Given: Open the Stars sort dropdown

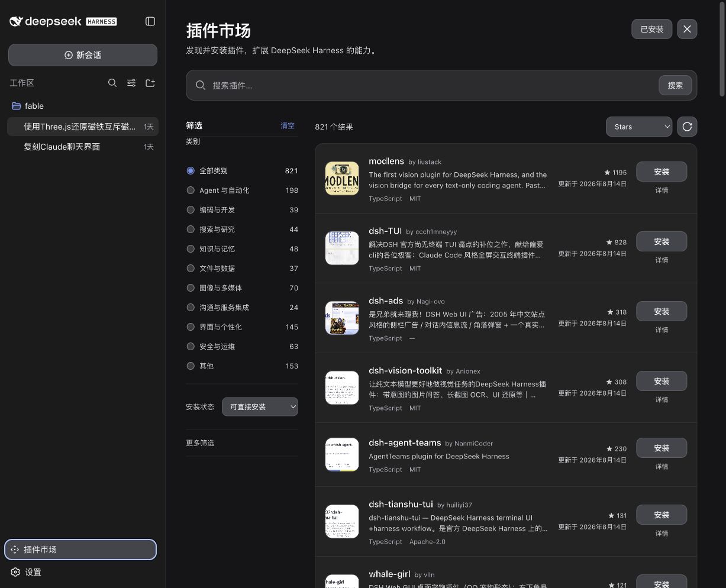Looking at the screenshot, I should (x=639, y=127).
